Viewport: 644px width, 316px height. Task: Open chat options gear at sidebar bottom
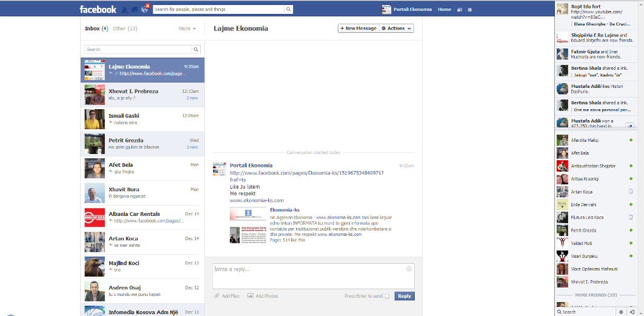(x=620, y=312)
